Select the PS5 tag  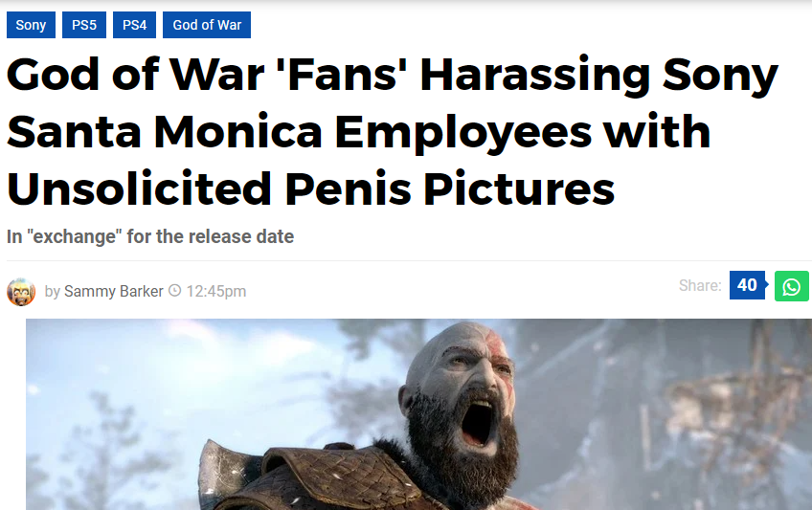pyautogui.click(x=84, y=25)
